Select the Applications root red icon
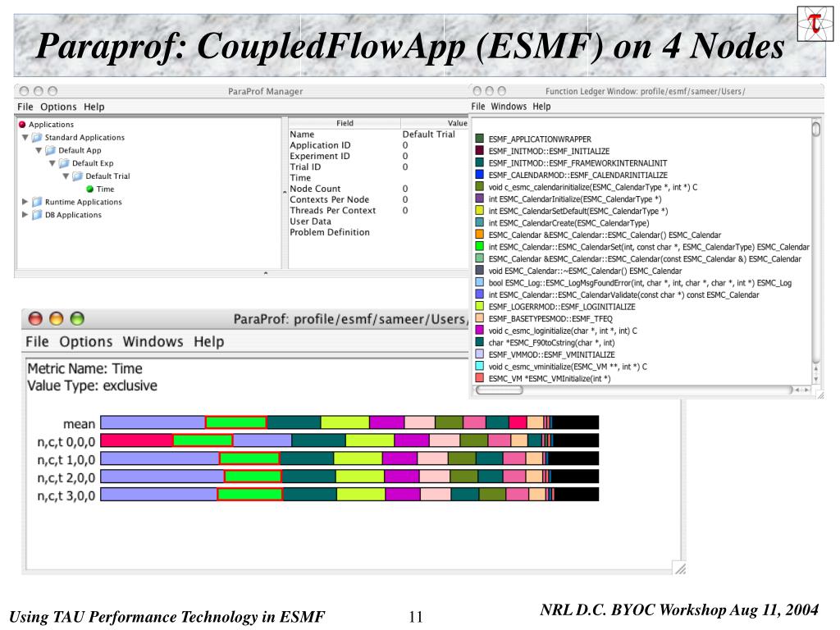 [22, 125]
